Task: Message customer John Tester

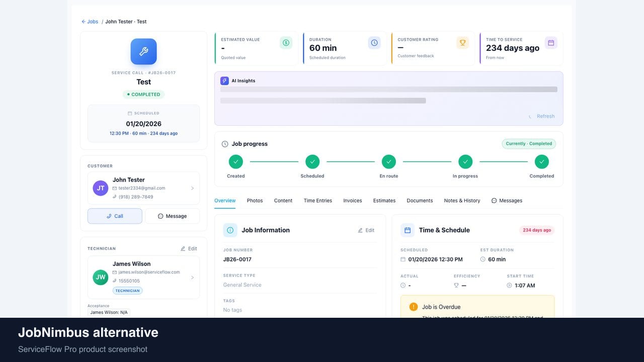Action: pos(172,216)
